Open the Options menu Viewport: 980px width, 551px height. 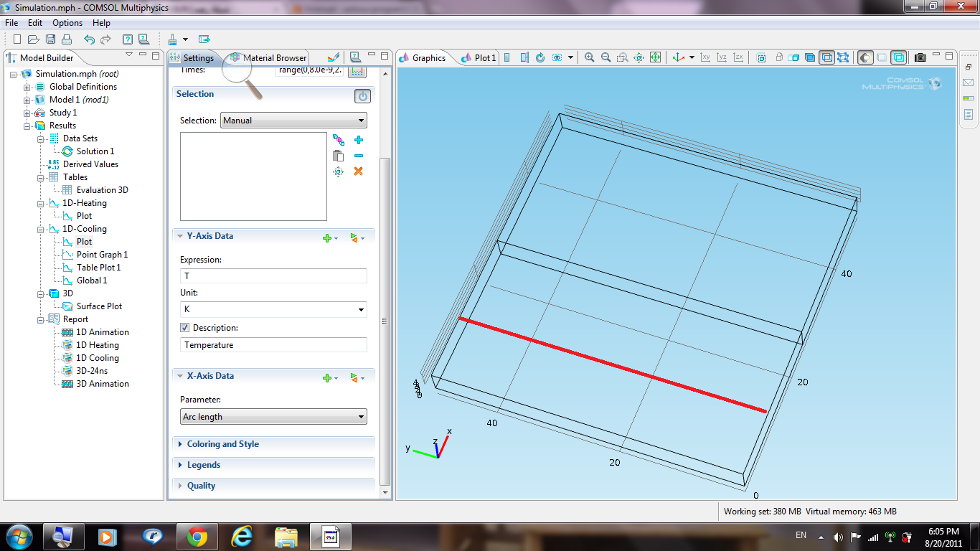tap(67, 23)
